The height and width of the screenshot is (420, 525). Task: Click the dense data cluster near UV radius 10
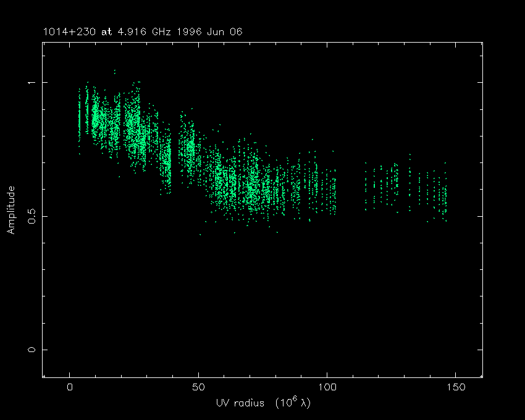tap(96, 117)
